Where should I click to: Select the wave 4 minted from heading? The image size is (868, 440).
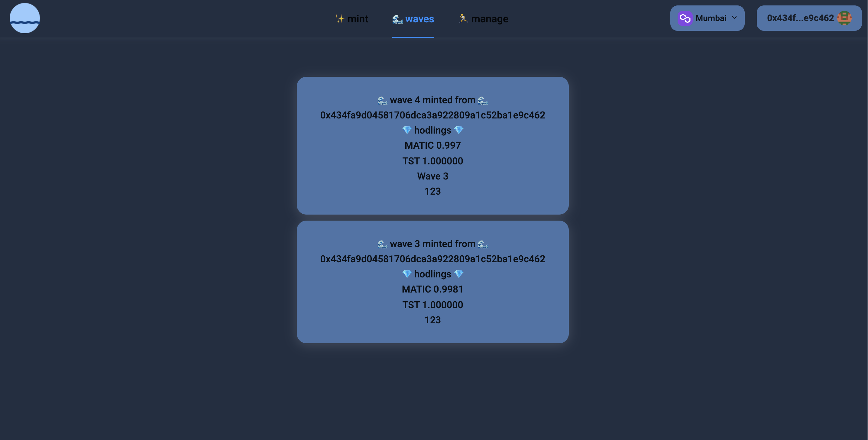(433, 100)
